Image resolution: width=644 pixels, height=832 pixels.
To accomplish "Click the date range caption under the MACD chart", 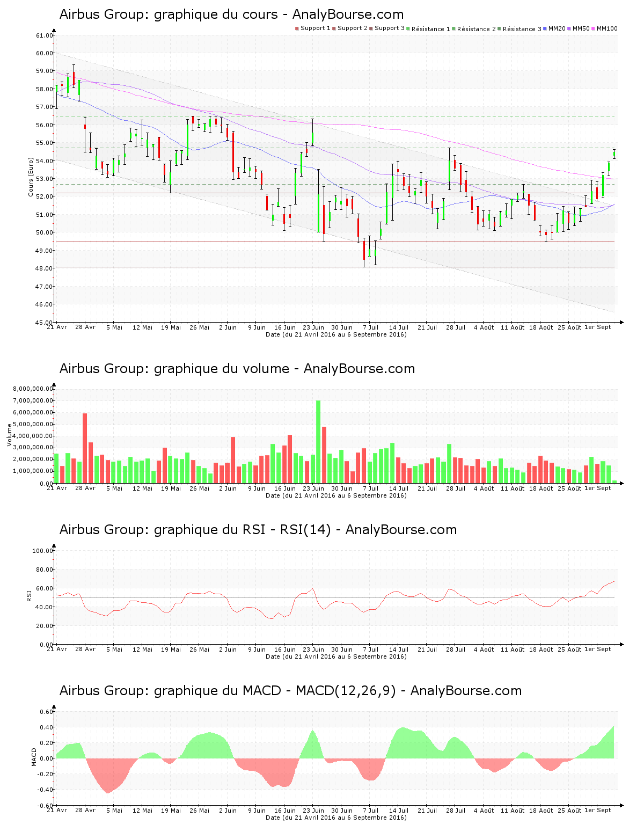I will coord(336,818).
